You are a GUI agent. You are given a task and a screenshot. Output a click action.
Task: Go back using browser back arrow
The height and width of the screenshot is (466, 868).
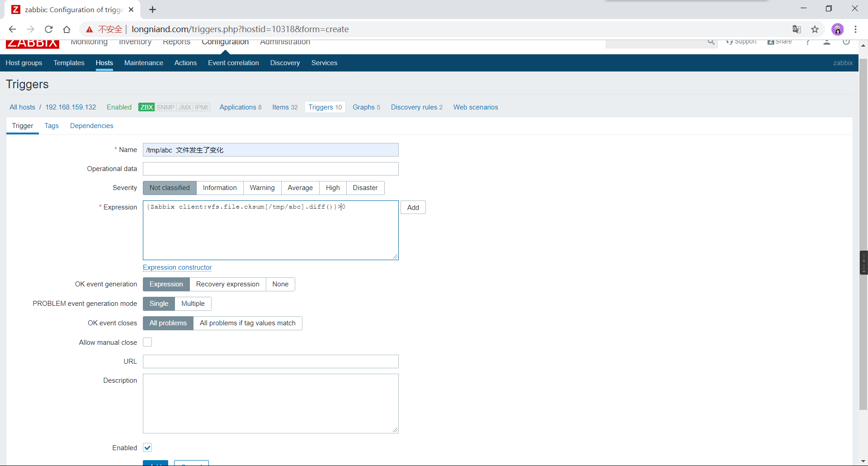coord(12,29)
